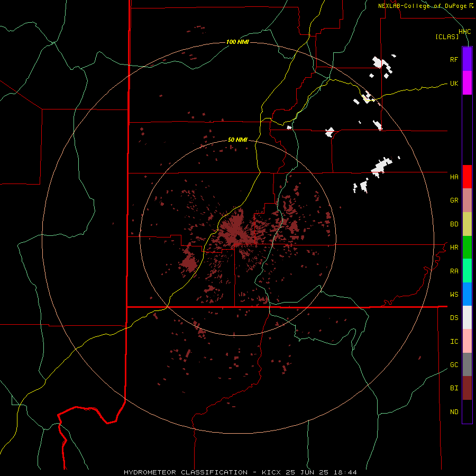
Task: Click the "RA" legend label
Action: [454, 271]
